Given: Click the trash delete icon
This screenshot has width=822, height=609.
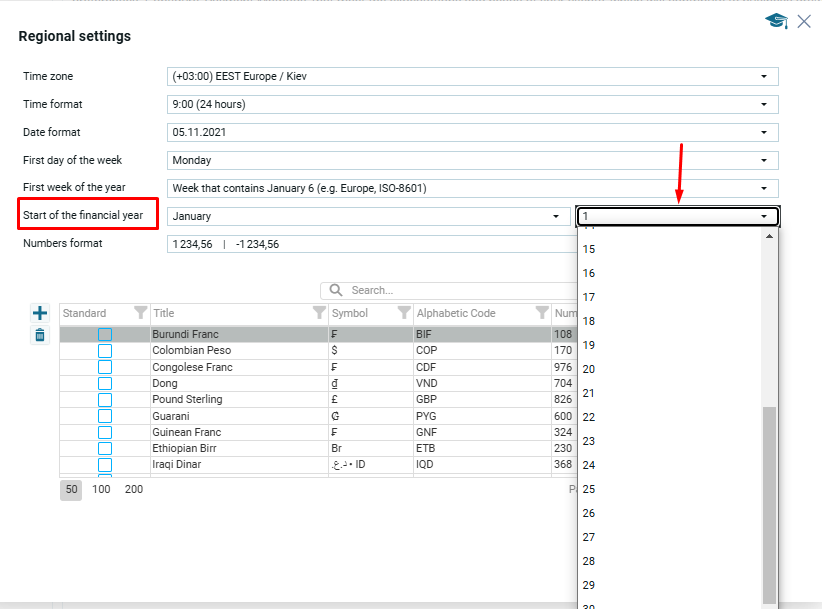Looking at the screenshot, I should click(40, 335).
